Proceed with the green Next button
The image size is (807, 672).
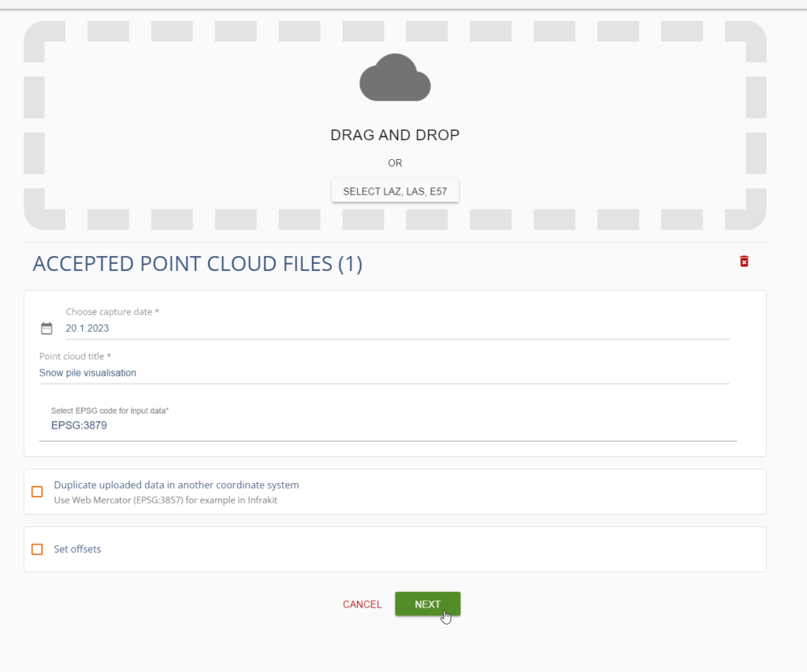pyautogui.click(x=428, y=604)
